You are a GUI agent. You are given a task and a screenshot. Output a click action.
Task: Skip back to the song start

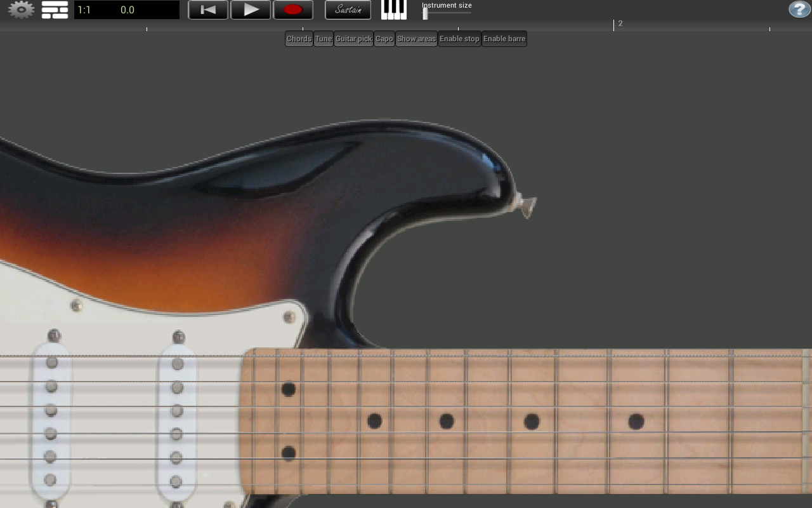pyautogui.click(x=208, y=10)
